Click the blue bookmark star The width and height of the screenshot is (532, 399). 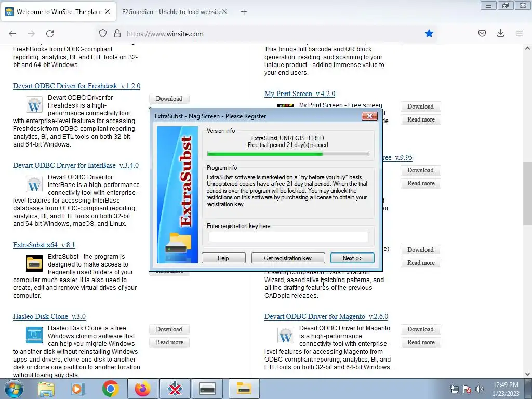(x=429, y=33)
